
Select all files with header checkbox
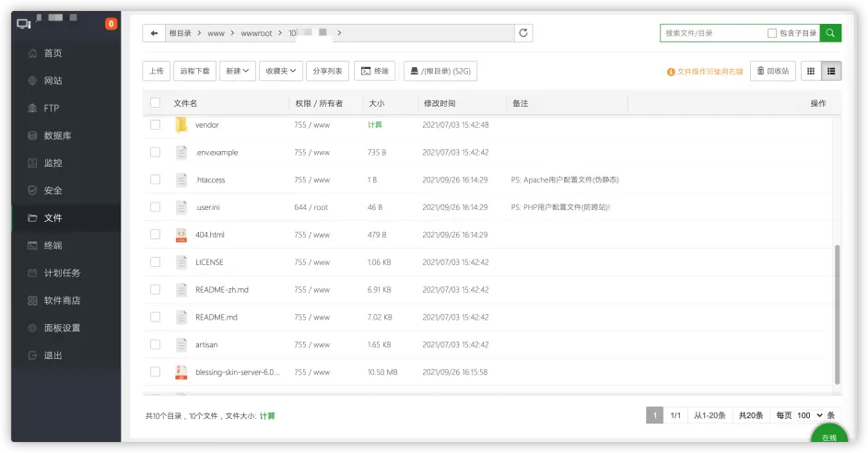pos(156,103)
